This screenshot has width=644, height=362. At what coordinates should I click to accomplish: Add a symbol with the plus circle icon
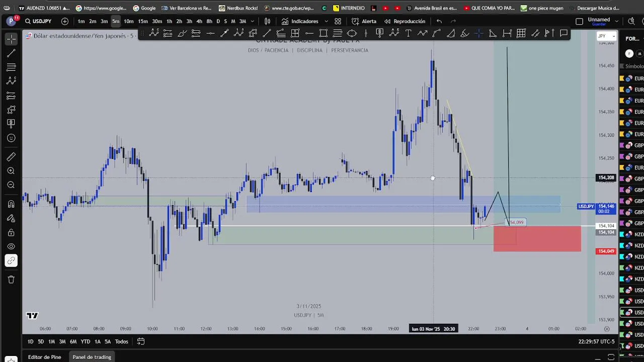(x=65, y=21)
